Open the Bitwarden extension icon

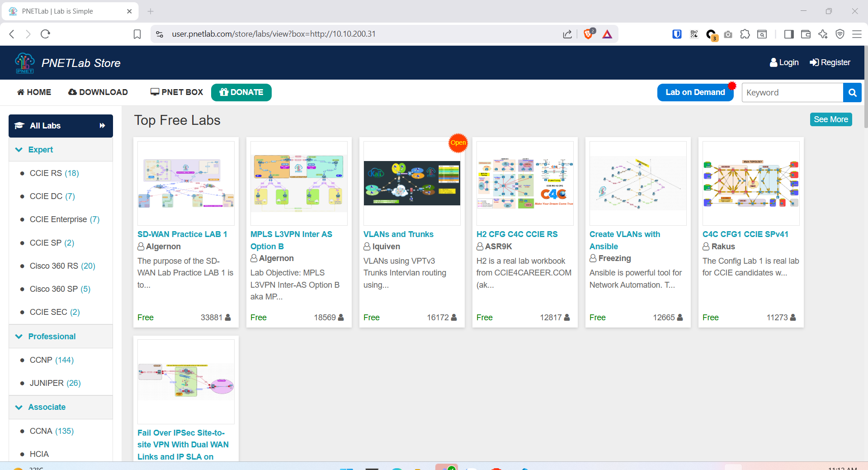(x=677, y=34)
